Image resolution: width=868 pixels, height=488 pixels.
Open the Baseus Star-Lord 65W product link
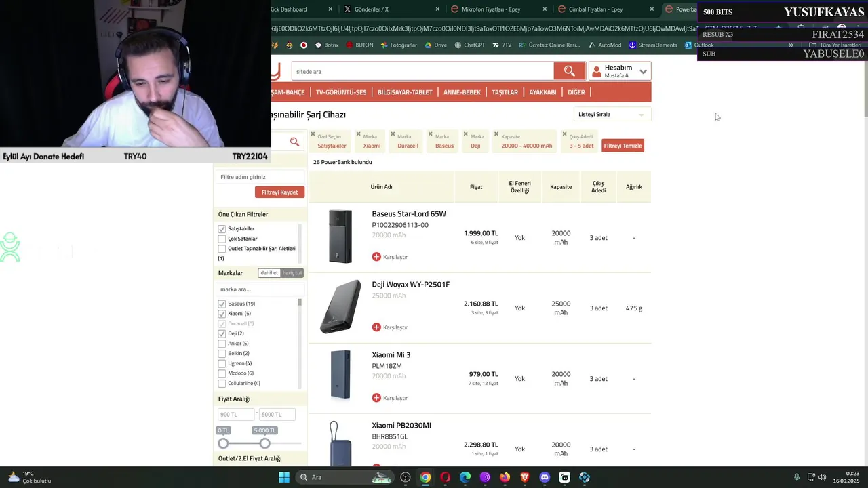[409, 214]
